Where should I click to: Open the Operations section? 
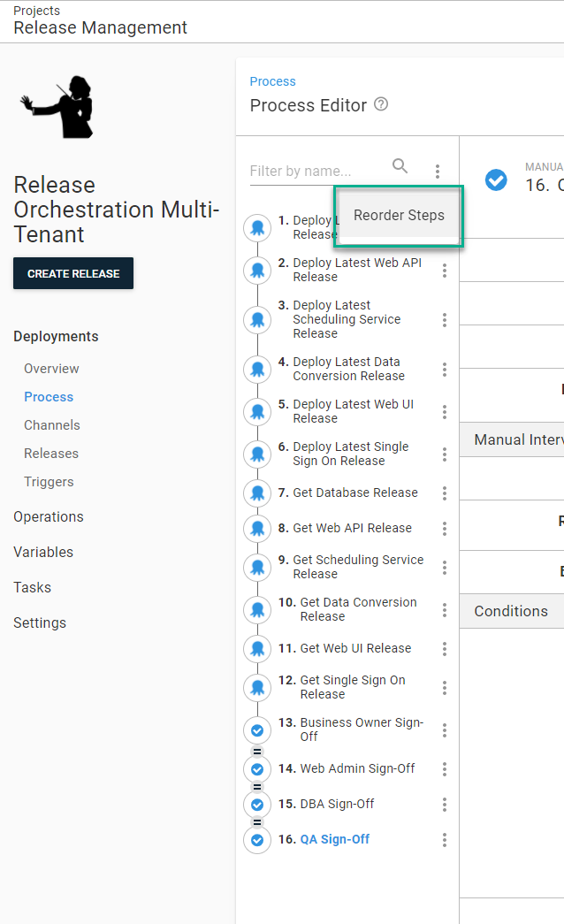click(49, 516)
